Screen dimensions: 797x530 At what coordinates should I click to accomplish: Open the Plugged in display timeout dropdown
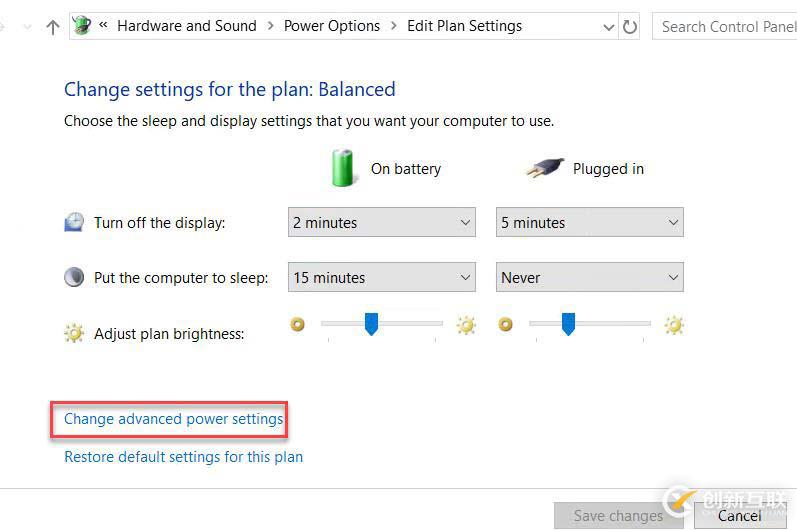(590, 222)
